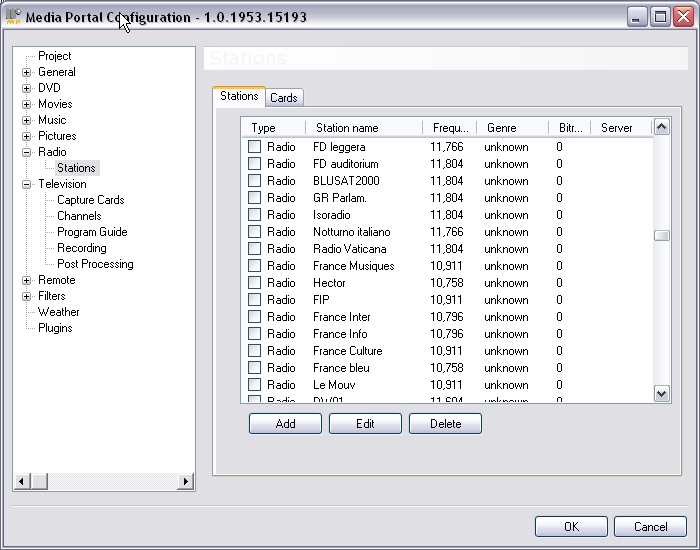This screenshot has height=550, width=700.
Task: Expand the Music tree node
Action: pos(26,121)
